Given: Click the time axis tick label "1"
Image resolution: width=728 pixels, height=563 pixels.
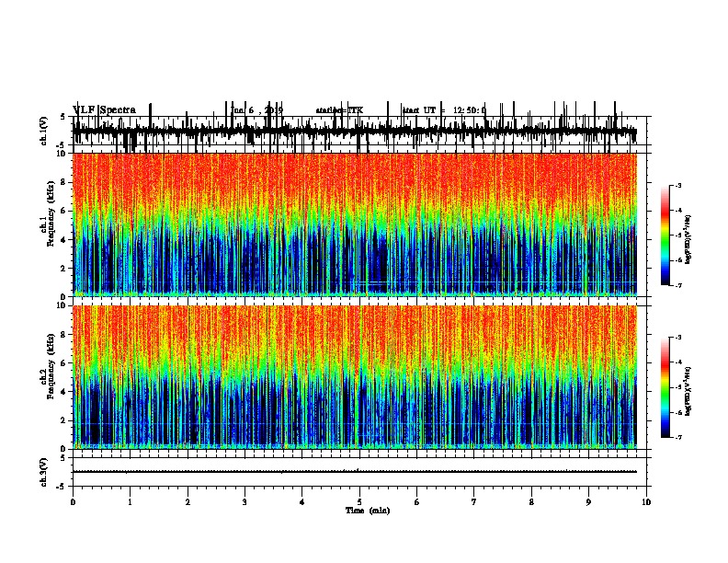Looking at the screenshot, I should [x=130, y=502].
